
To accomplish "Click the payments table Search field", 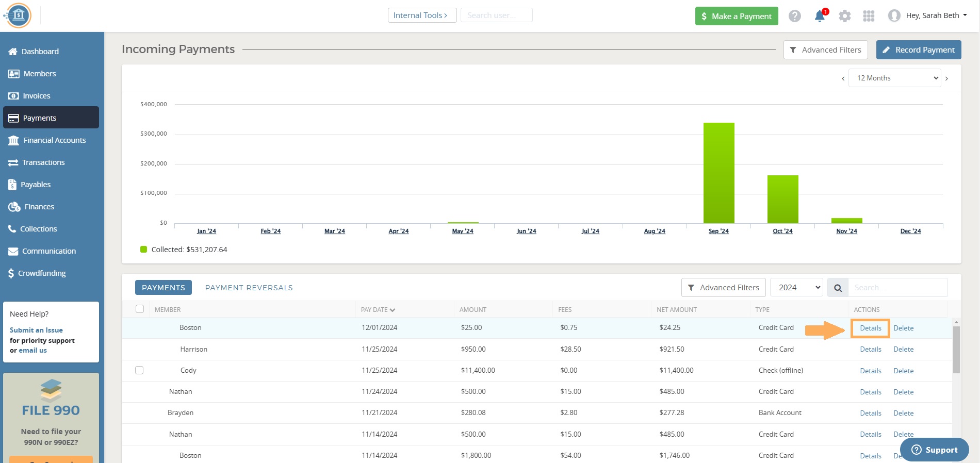I will 897,288.
